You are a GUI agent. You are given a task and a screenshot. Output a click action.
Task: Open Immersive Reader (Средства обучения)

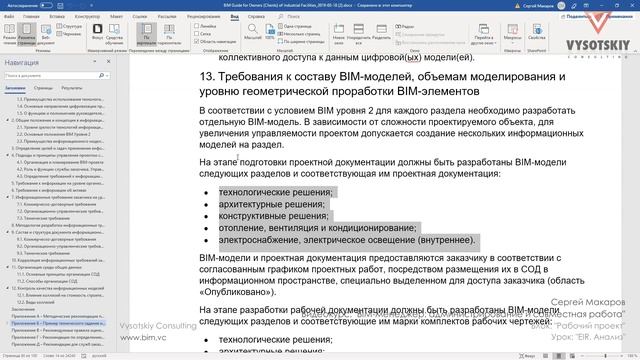coord(114,34)
